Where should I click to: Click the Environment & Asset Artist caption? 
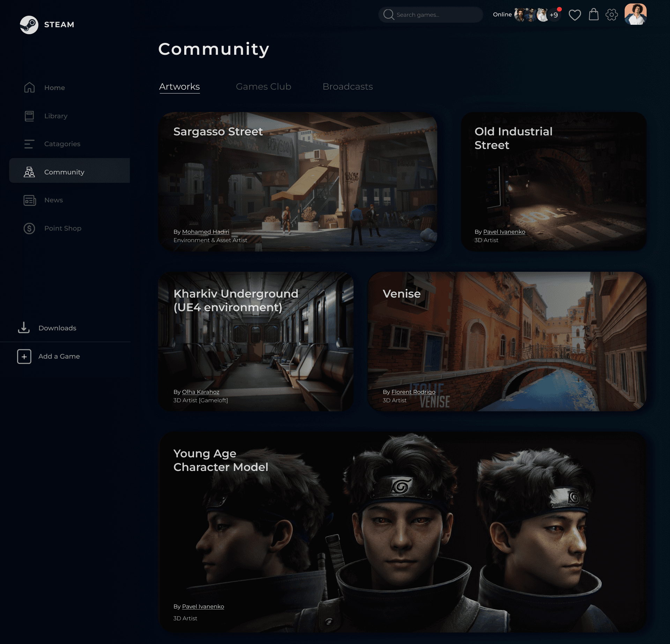[210, 240]
